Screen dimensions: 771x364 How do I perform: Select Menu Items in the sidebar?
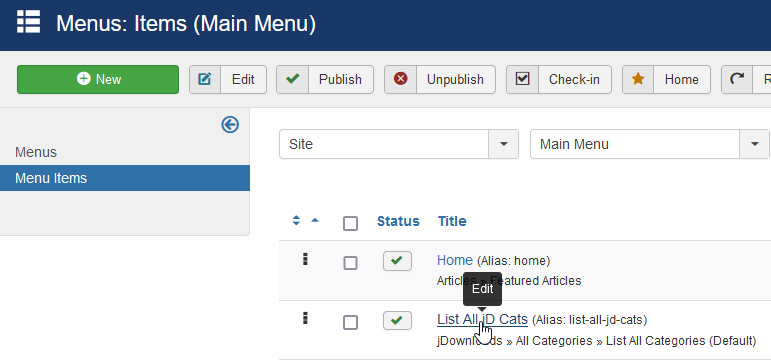pos(125,178)
